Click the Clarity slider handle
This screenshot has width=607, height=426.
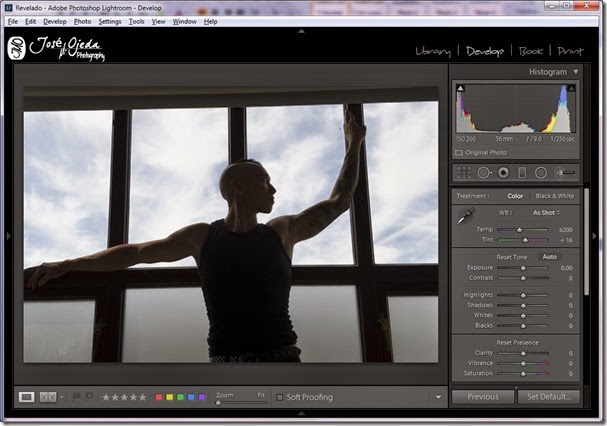coord(523,353)
